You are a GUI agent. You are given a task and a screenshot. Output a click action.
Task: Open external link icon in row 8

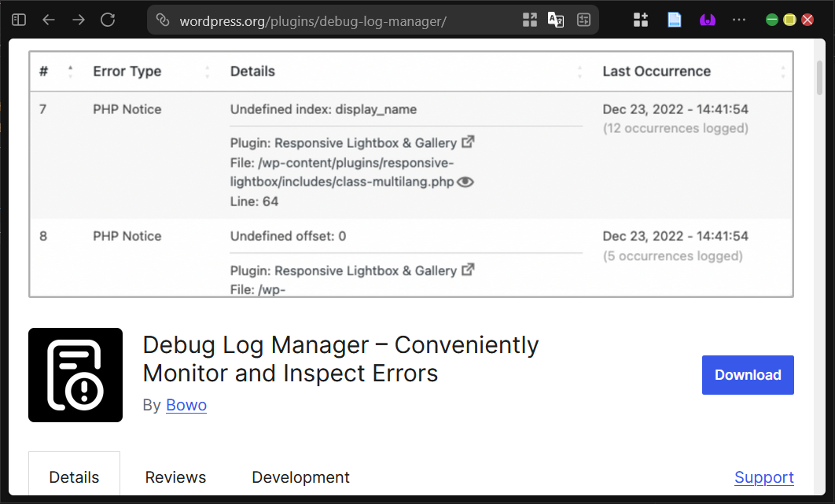coord(468,270)
